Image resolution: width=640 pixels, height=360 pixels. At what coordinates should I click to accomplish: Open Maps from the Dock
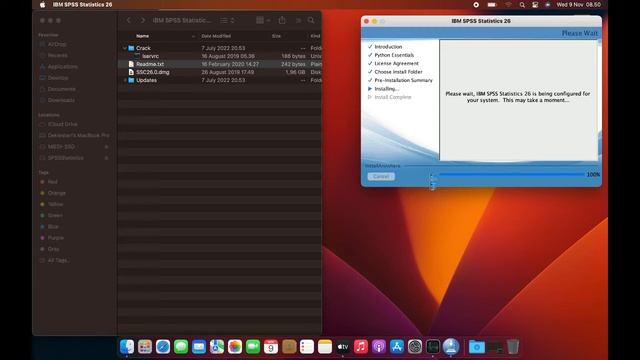pyautogui.click(x=217, y=347)
